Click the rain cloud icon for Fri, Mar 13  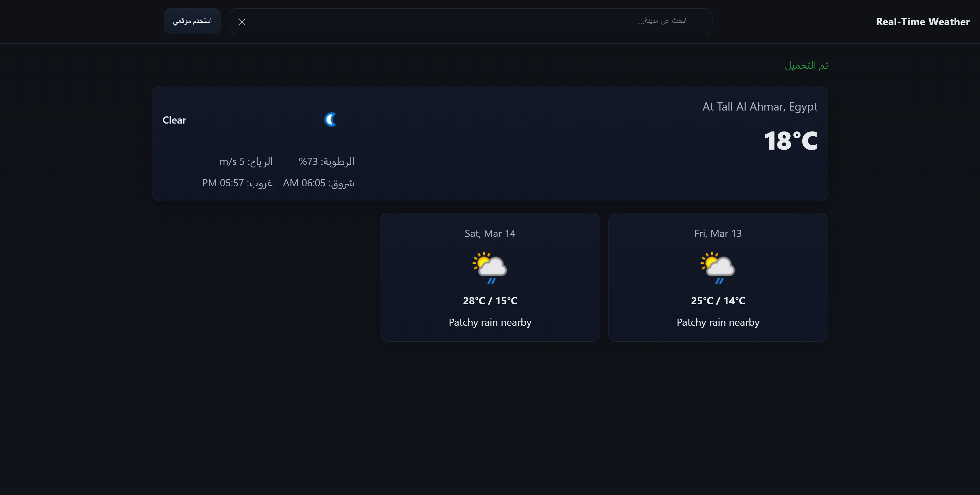tap(718, 268)
